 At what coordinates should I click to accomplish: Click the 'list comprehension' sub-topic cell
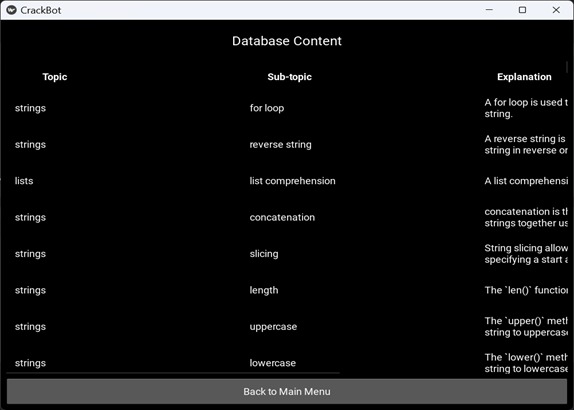coord(292,181)
